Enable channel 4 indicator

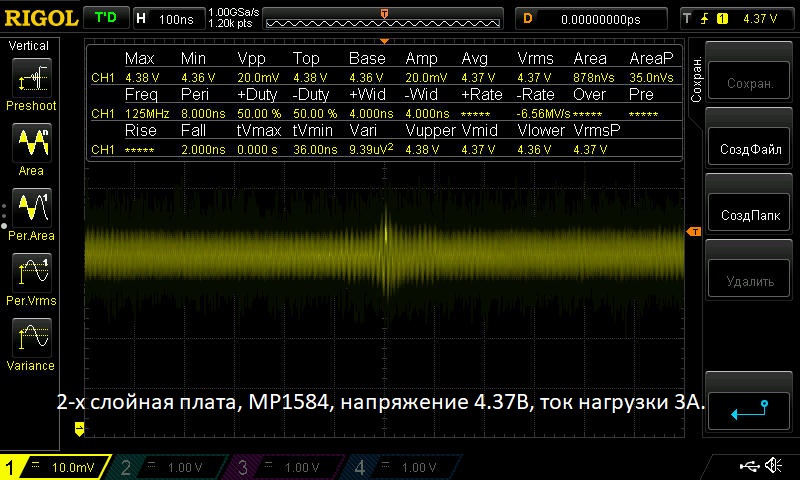[400, 467]
